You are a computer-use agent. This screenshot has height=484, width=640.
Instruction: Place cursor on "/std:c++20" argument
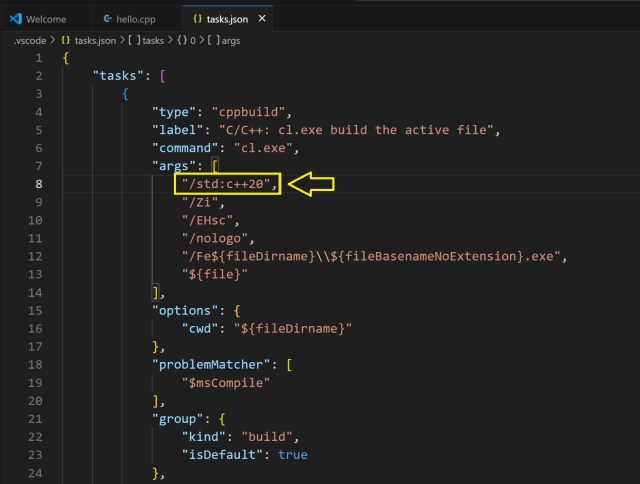pyautogui.click(x=225, y=184)
